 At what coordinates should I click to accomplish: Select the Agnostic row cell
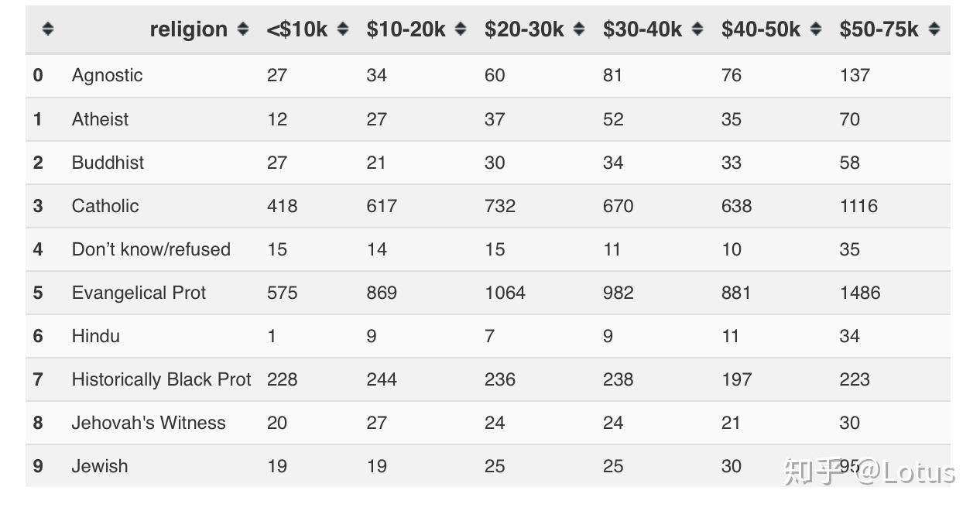(108, 75)
